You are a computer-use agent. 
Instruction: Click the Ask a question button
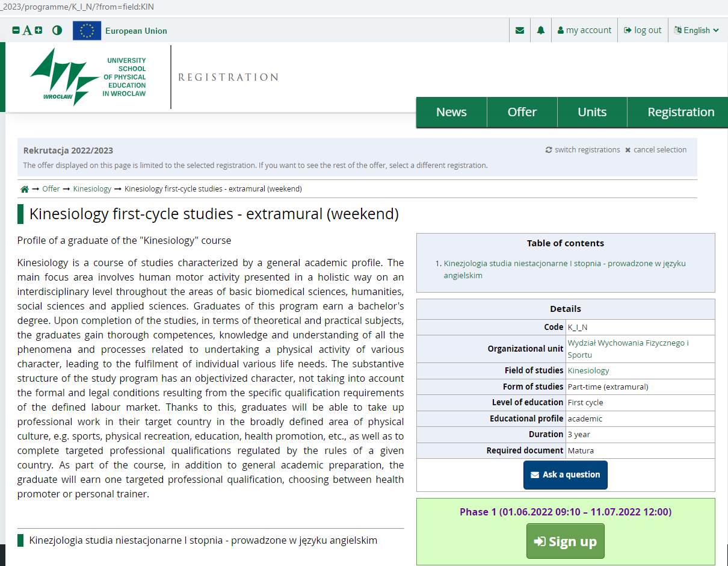(x=566, y=475)
